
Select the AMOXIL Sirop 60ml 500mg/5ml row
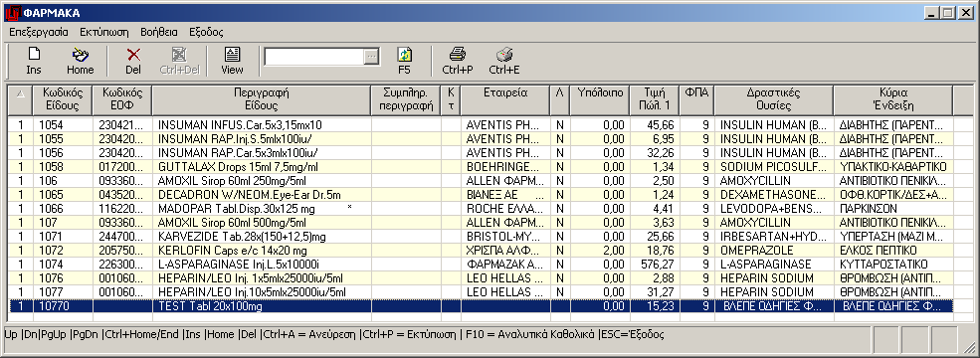(x=481, y=223)
